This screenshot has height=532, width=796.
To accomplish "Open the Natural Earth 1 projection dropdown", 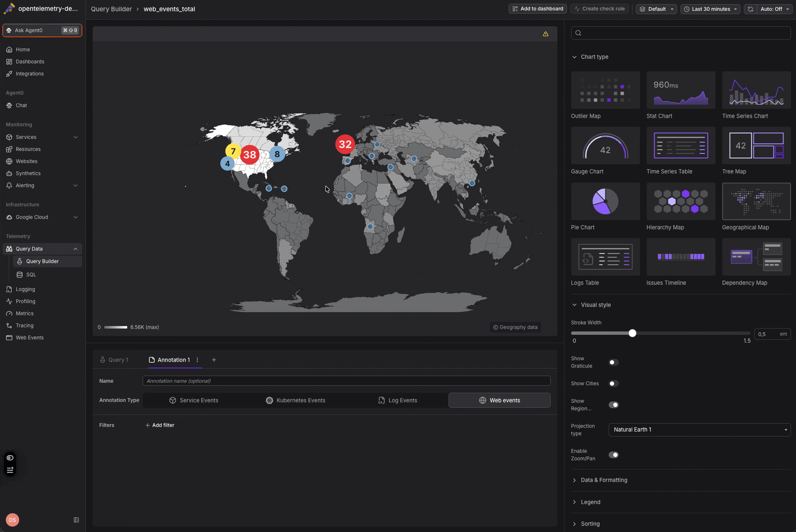I will (699, 430).
